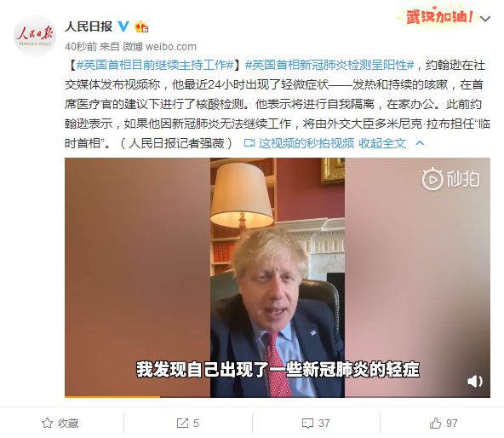This screenshot has height=438, width=504.
Task: Click the video progress bar
Action: [278, 397]
